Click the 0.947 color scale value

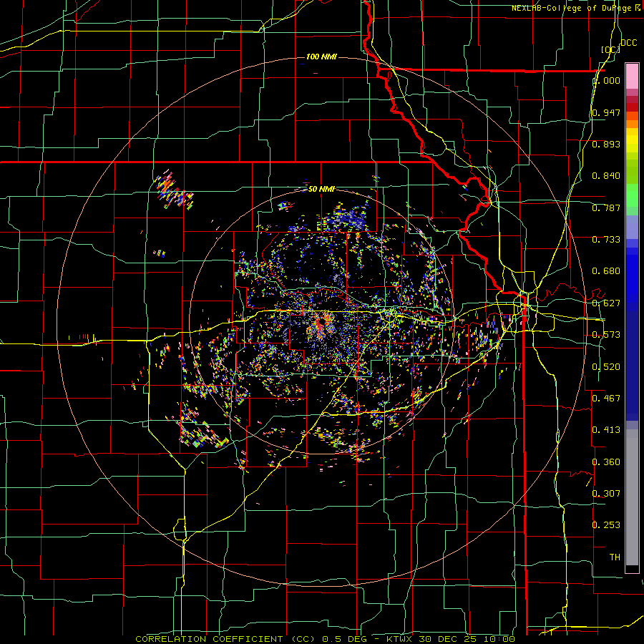606,112
